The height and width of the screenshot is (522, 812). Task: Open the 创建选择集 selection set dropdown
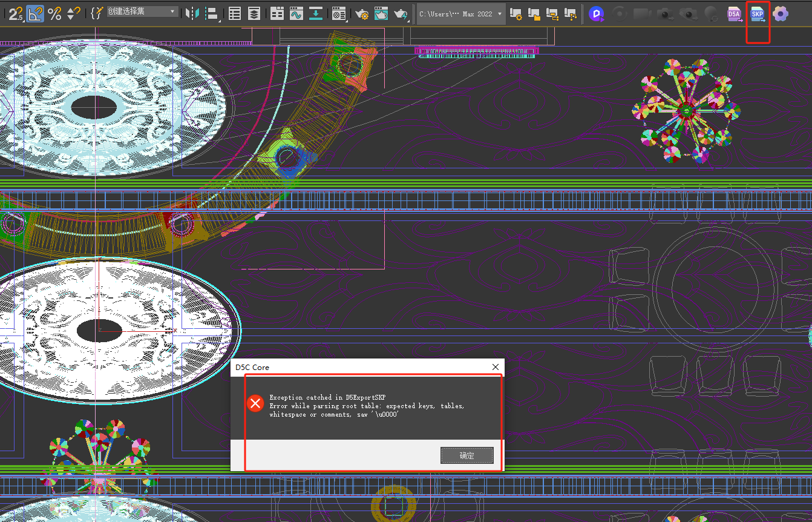coord(142,12)
